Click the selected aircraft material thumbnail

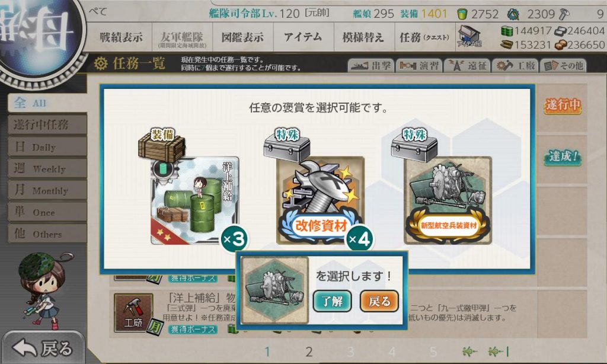[x=274, y=290]
